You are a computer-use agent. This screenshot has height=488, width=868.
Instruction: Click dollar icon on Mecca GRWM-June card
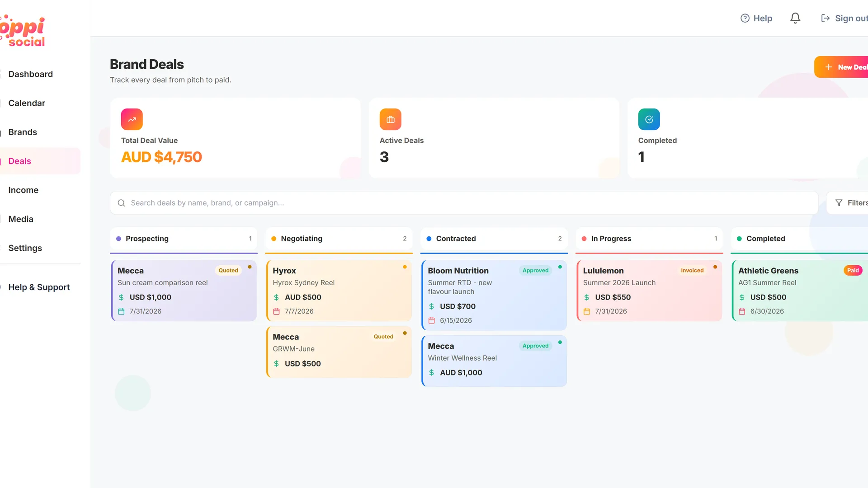click(x=276, y=364)
